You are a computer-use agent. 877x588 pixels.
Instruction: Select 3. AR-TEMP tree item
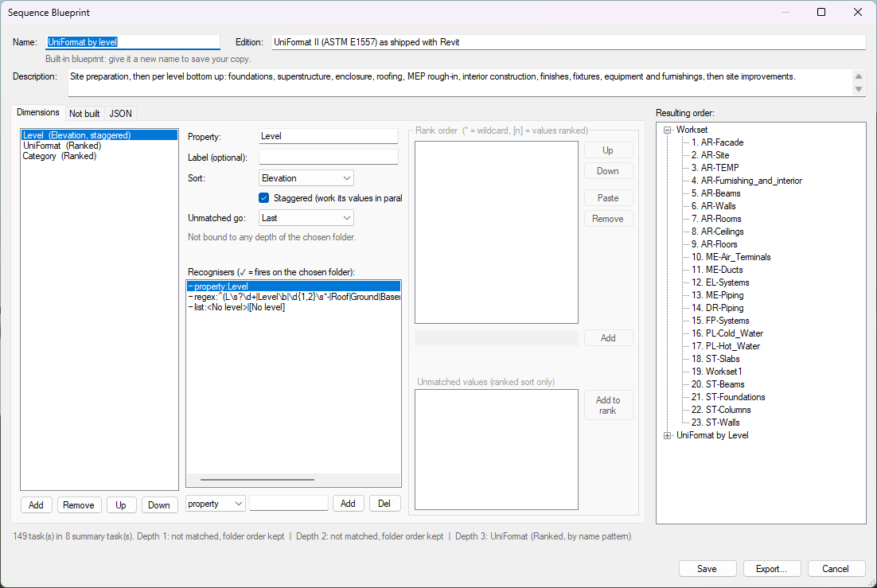(x=715, y=168)
